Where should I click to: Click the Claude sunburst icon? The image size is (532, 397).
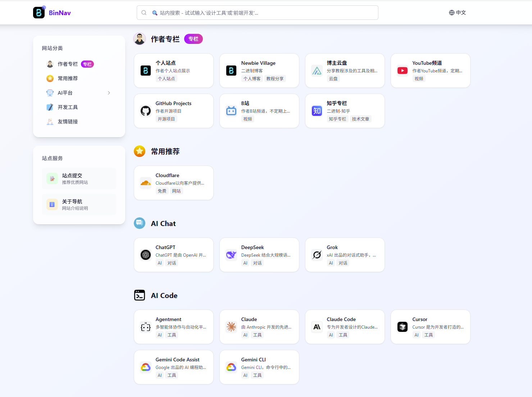tap(231, 327)
